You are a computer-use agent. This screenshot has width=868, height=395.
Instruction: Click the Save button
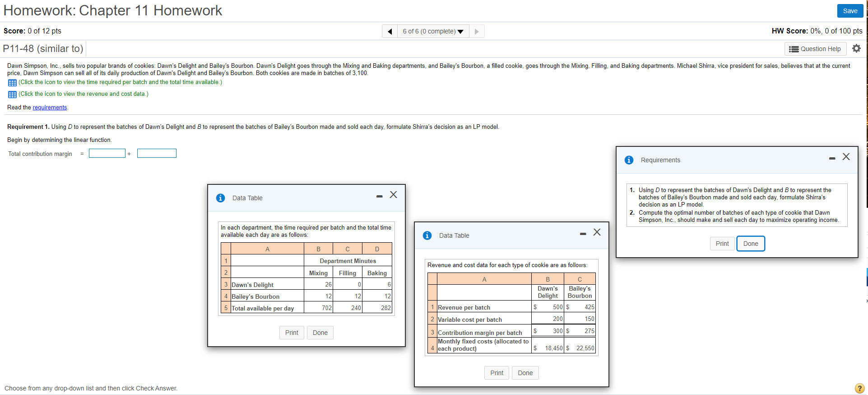(850, 11)
